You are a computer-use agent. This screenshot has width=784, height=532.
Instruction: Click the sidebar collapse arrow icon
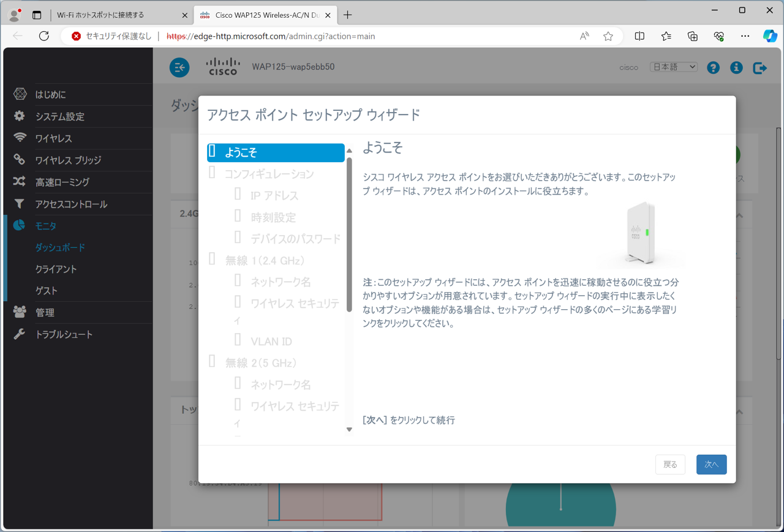point(179,67)
